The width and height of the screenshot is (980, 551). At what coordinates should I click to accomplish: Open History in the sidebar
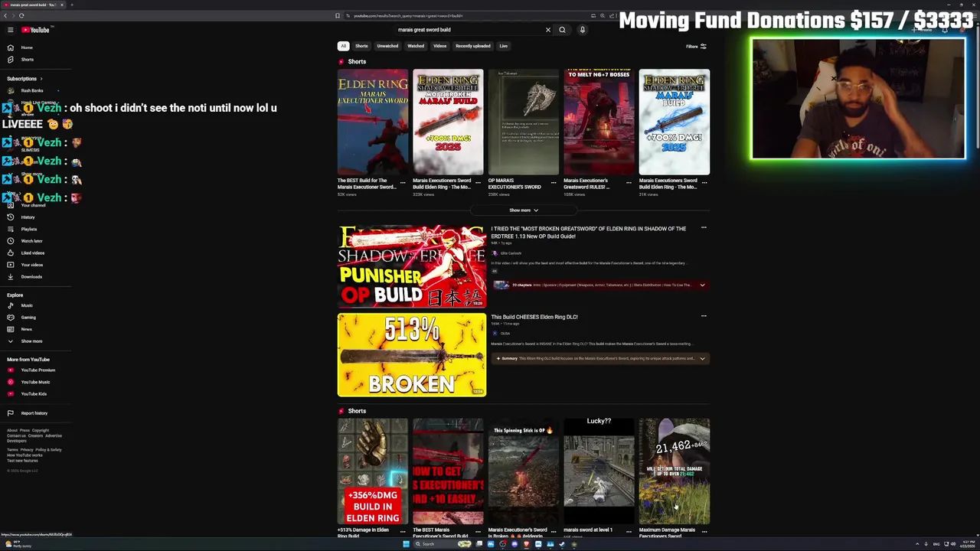[28, 217]
